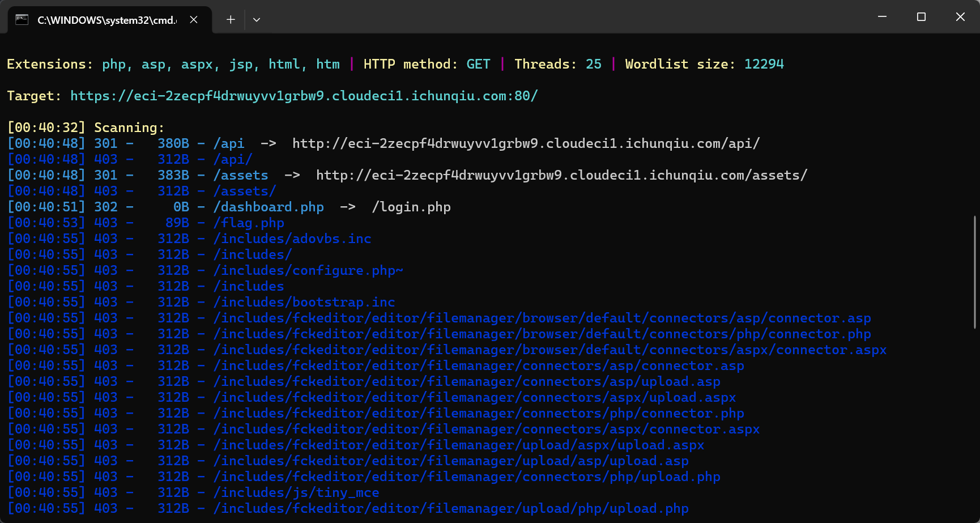
Task: Click the /includes/js/tiny_mce path
Action: [296, 492]
